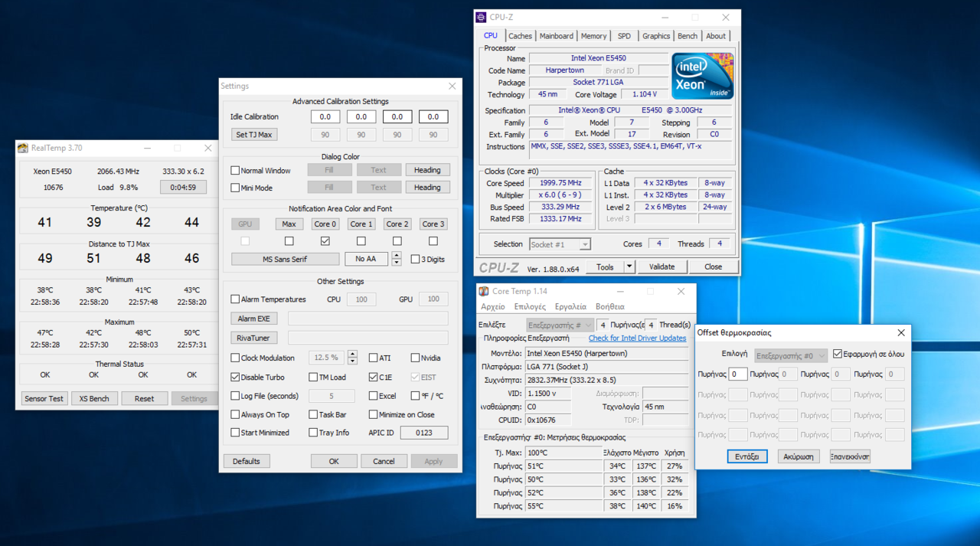Click the Intel Xeon inside logo
Screen dimensions: 980x546
click(702, 76)
